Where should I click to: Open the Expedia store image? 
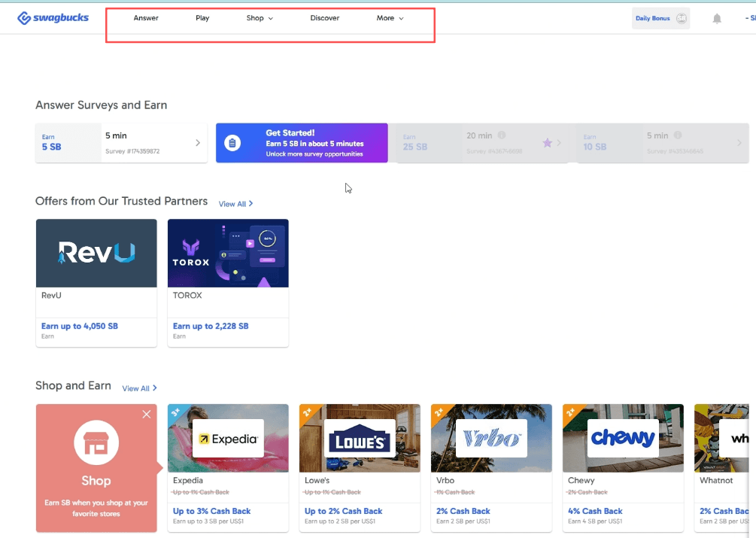pyautogui.click(x=228, y=438)
